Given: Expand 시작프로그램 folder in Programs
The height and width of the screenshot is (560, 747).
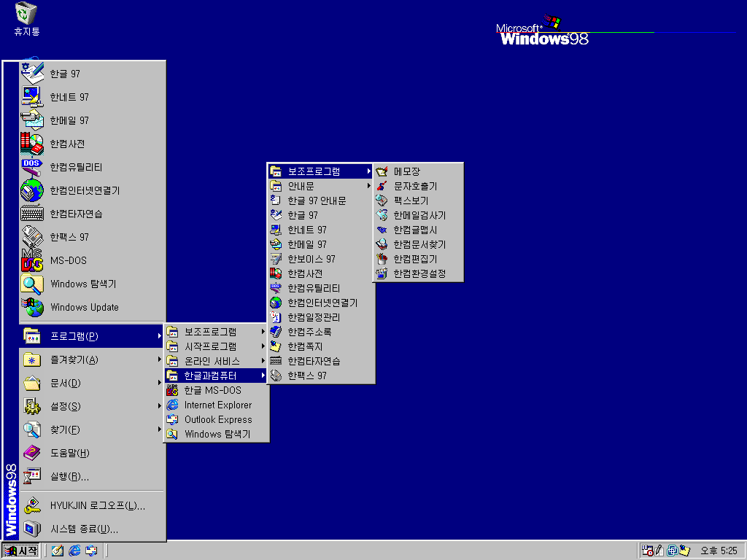Looking at the screenshot, I should coord(216,346).
